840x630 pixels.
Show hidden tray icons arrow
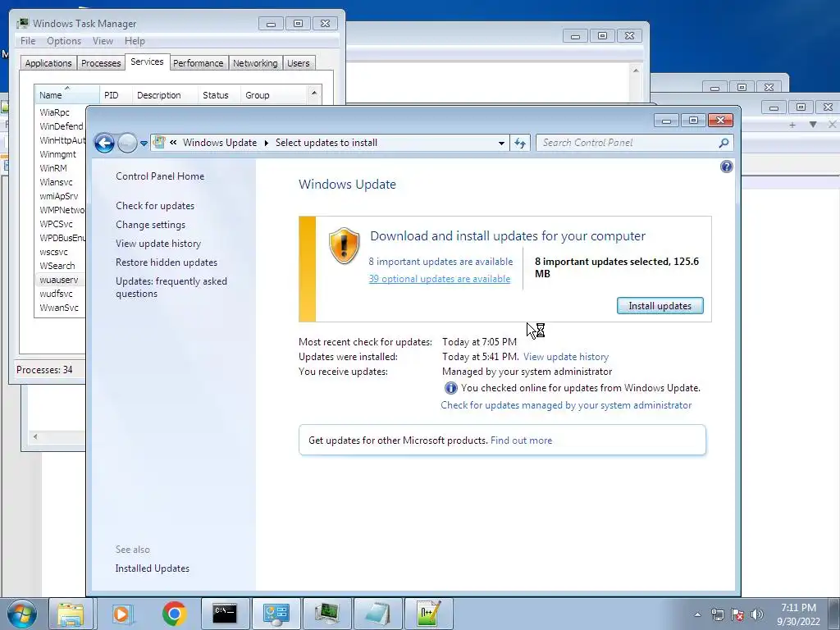(697, 614)
